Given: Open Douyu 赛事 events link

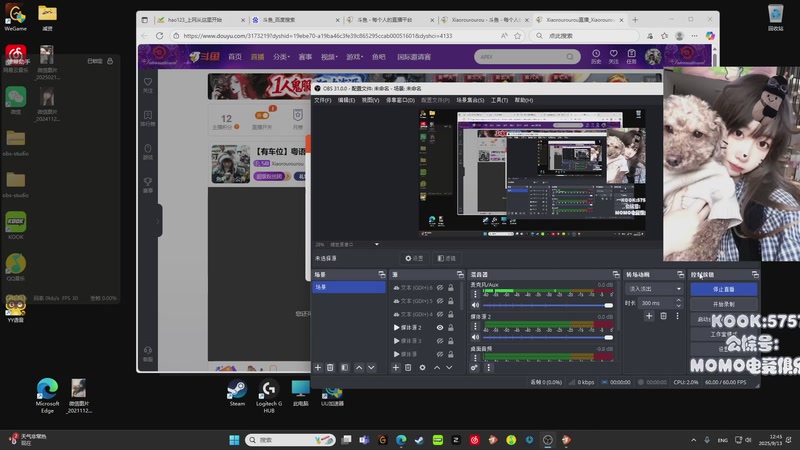Looking at the screenshot, I should [x=305, y=57].
